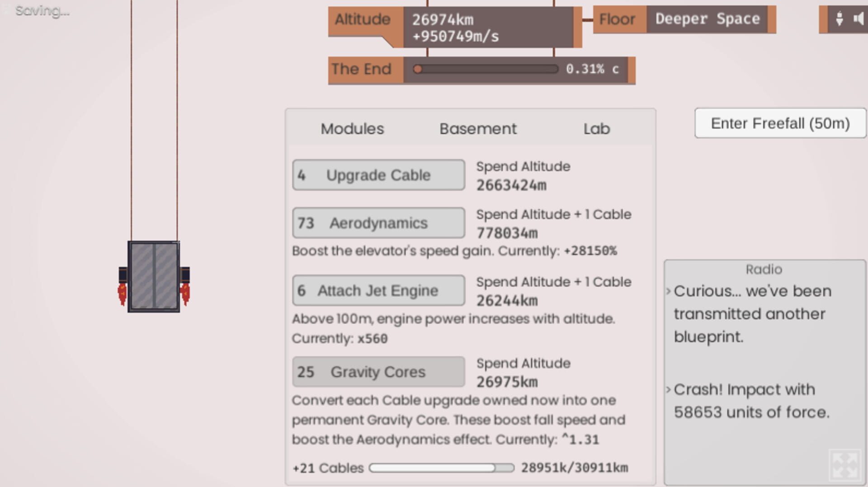
Task: Mute the game audio via speaker icon
Action: (x=859, y=19)
